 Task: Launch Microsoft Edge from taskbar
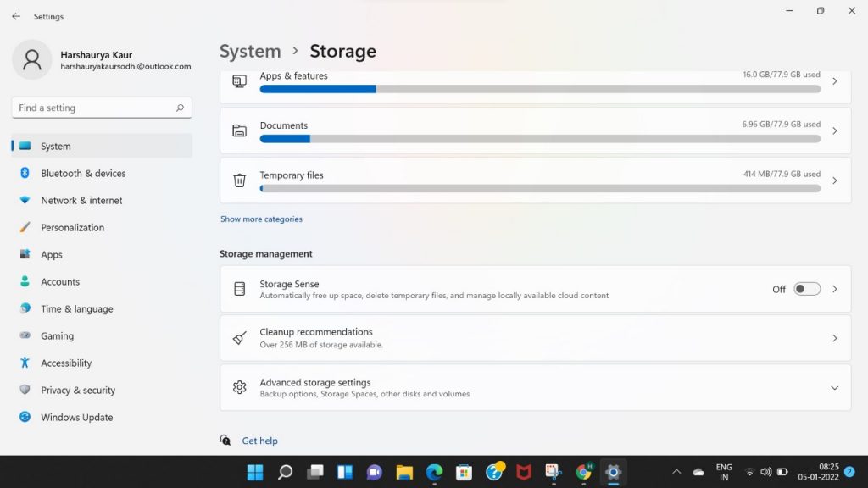(435, 473)
